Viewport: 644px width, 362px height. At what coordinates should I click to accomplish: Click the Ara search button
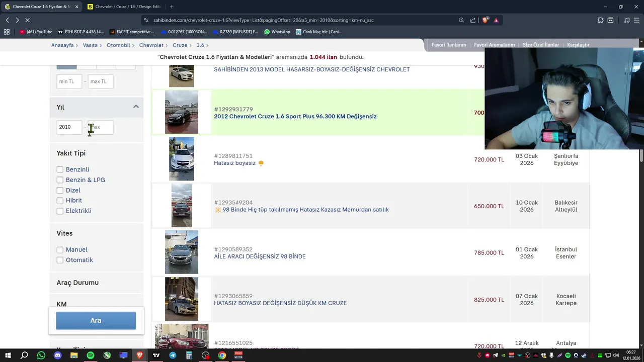click(x=96, y=321)
